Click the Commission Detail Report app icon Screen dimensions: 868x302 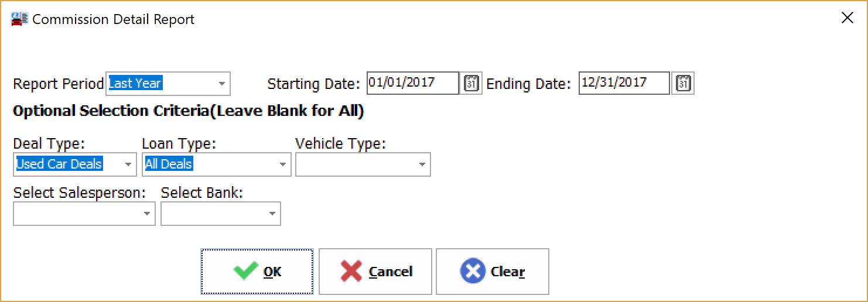(x=19, y=19)
